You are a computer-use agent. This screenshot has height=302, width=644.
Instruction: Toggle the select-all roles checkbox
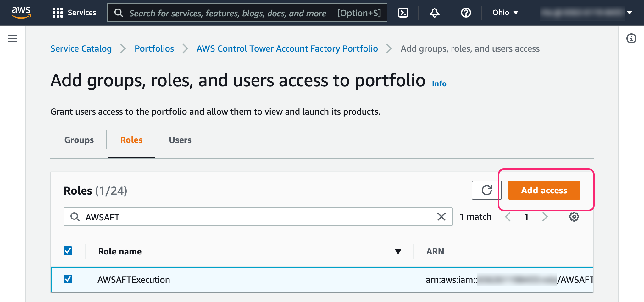[x=68, y=251]
